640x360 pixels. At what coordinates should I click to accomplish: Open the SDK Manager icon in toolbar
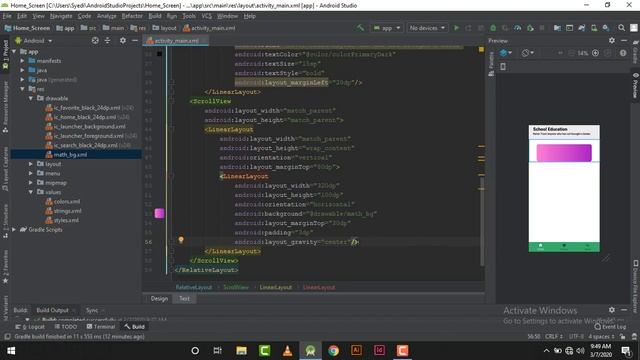[x=606, y=28]
